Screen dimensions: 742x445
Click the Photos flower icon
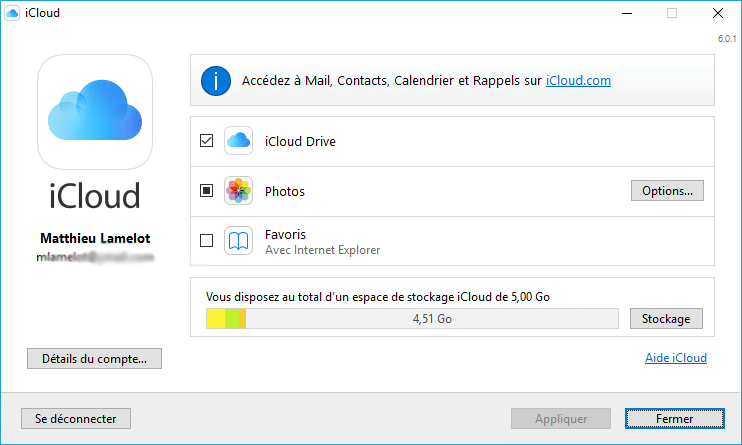click(238, 191)
